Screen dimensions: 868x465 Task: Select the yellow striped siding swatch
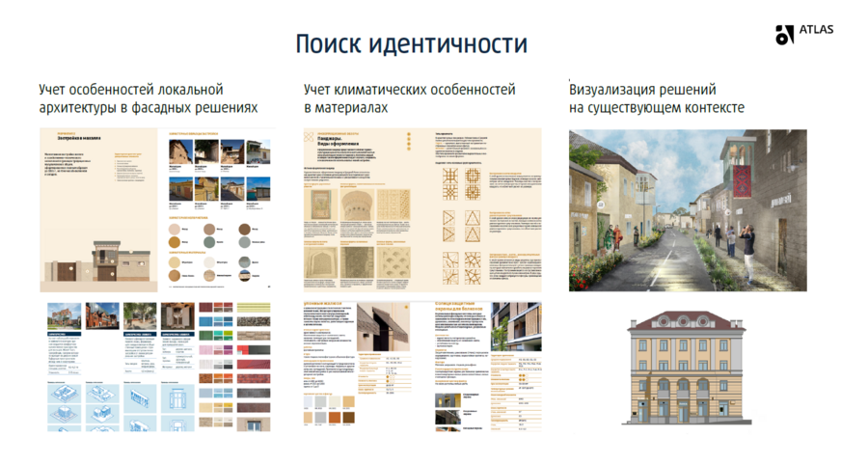coord(254,308)
